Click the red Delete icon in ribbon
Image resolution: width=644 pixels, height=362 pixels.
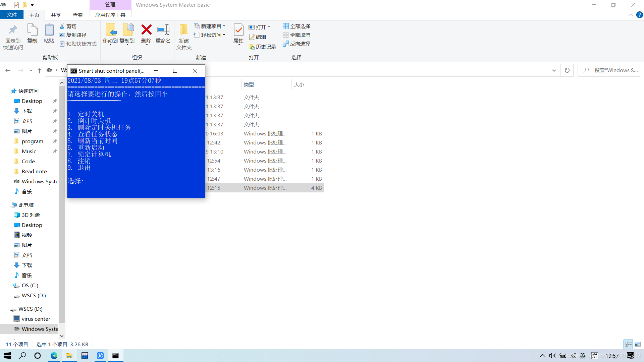[x=146, y=30]
